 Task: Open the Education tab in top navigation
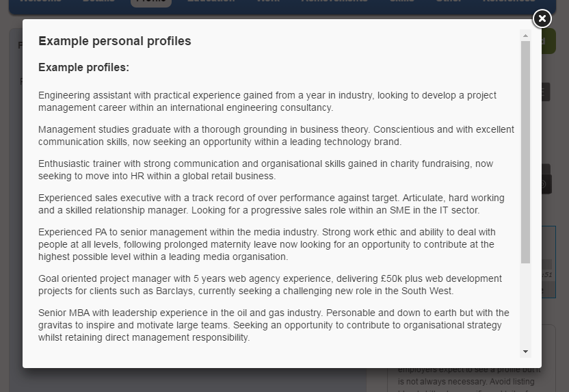211,2
